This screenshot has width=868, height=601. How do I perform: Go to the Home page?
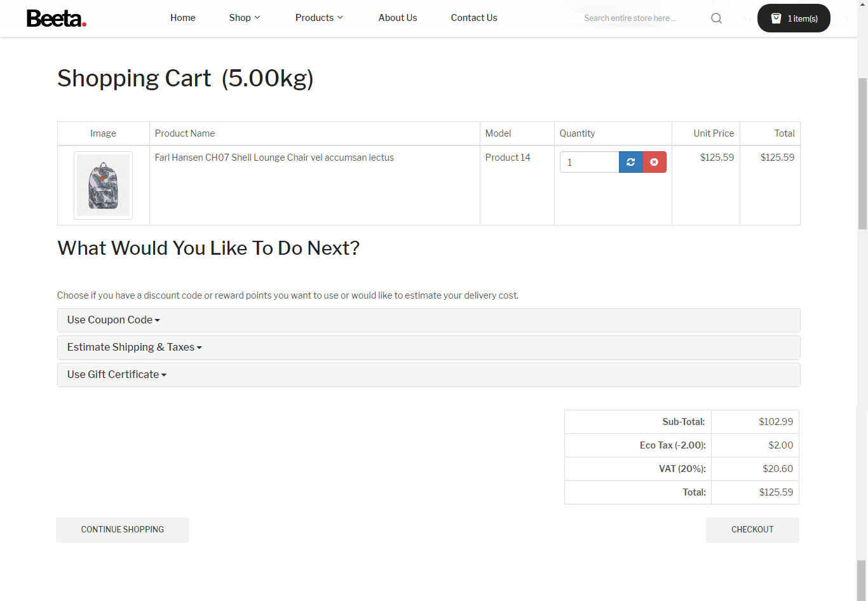pyautogui.click(x=182, y=18)
